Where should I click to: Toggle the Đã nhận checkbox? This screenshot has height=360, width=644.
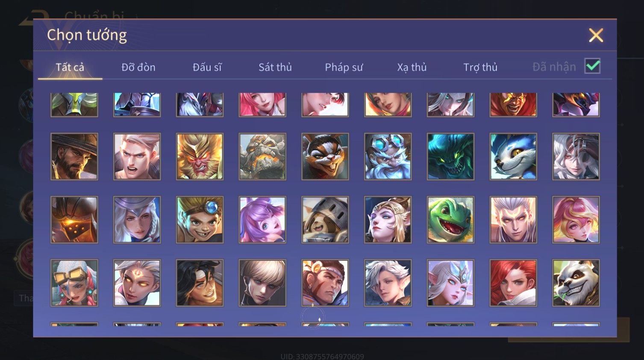coord(592,66)
